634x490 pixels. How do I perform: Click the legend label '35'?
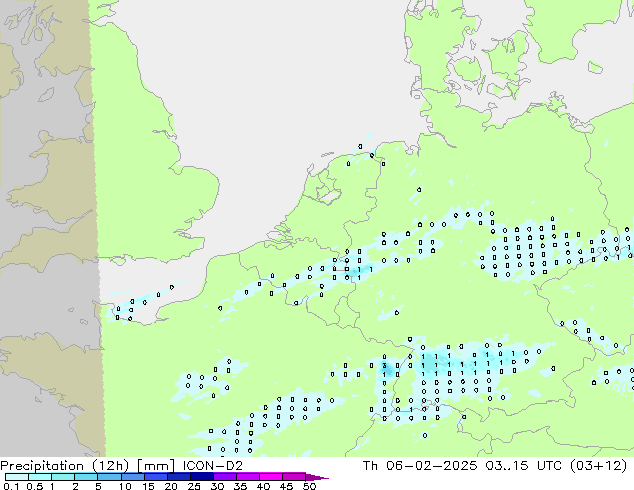pyautogui.click(x=240, y=486)
